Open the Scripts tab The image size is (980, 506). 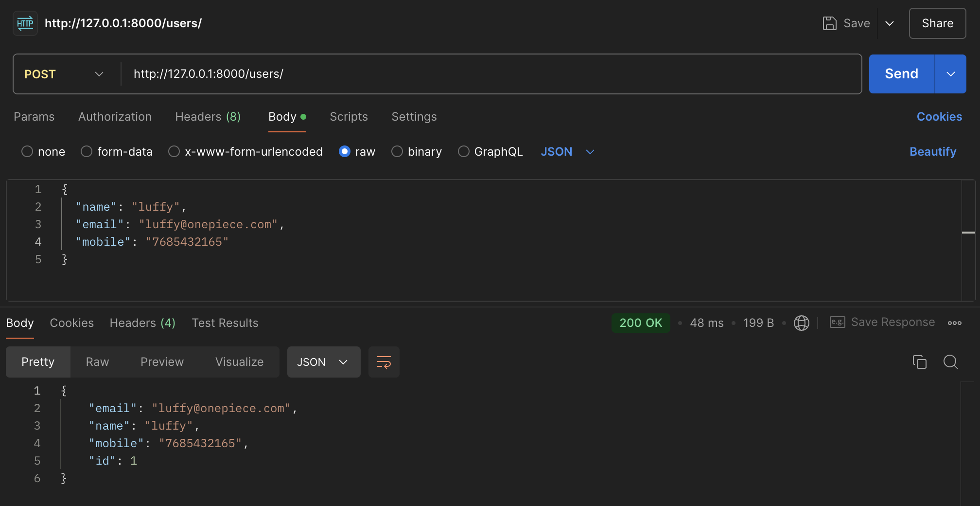(x=349, y=117)
